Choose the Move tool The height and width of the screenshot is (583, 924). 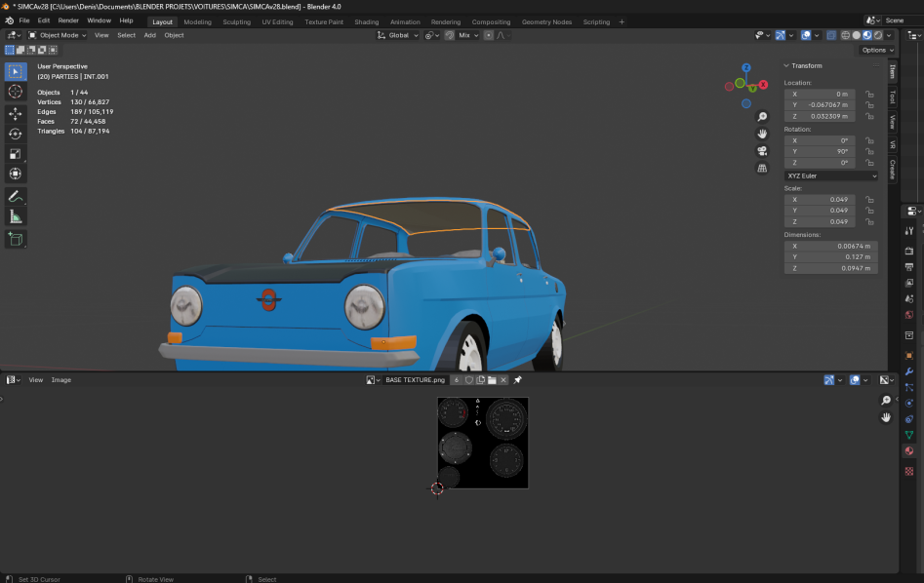click(16, 114)
